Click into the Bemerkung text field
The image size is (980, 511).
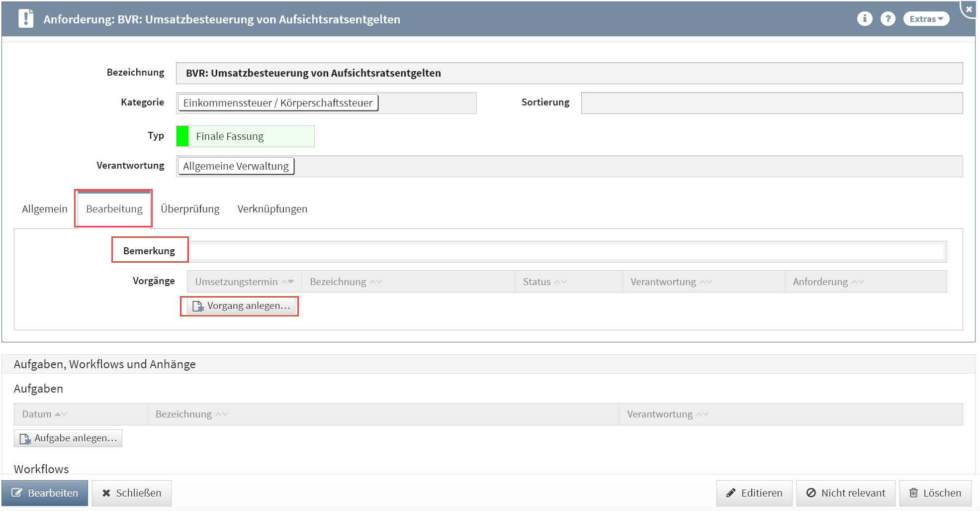pos(567,252)
